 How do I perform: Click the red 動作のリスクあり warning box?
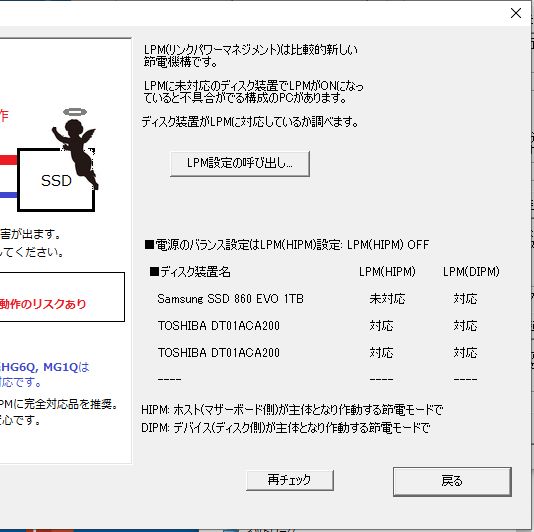pos(62,297)
